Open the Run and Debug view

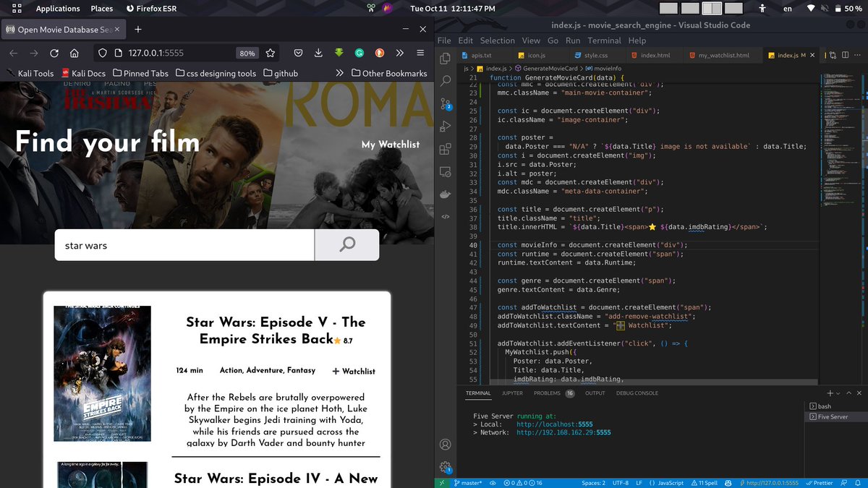click(x=445, y=127)
